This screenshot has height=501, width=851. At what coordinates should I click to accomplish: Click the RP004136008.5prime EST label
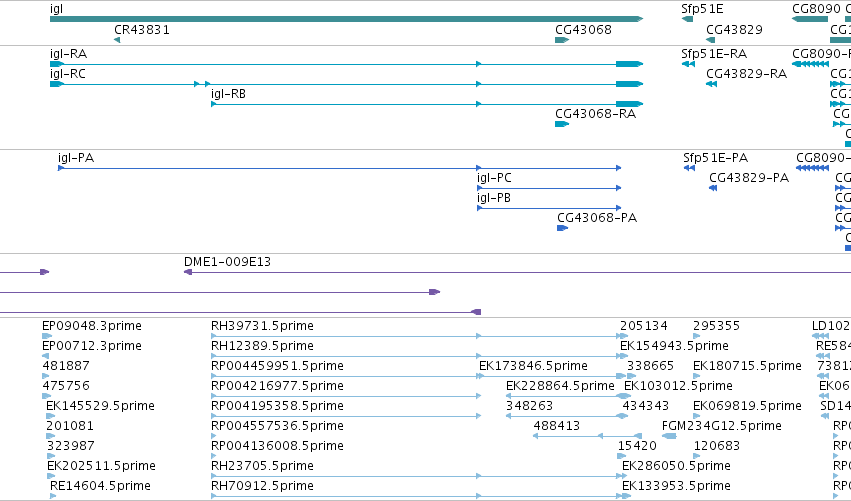(277, 446)
